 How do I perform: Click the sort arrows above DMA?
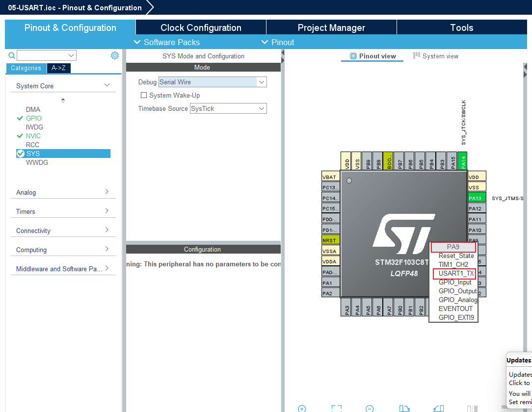[x=63, y=101]
